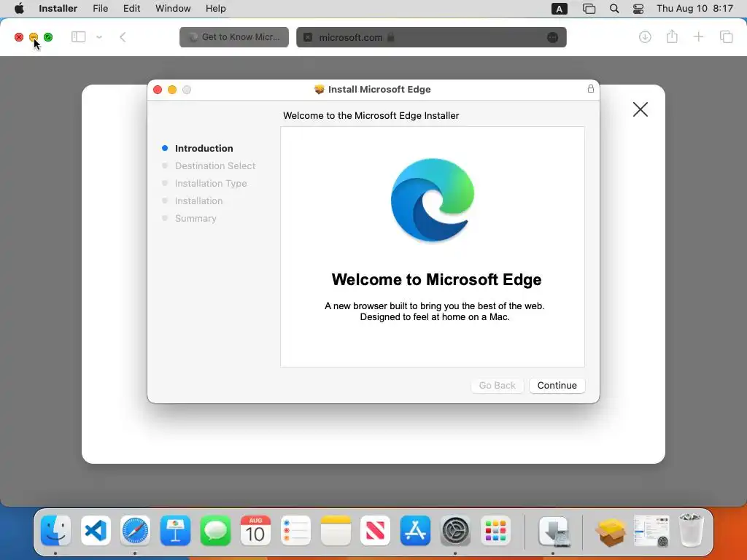The image size is (747, 560).
Task: Switch to the Get to Know Micr... tab
Action: (234, 37)
